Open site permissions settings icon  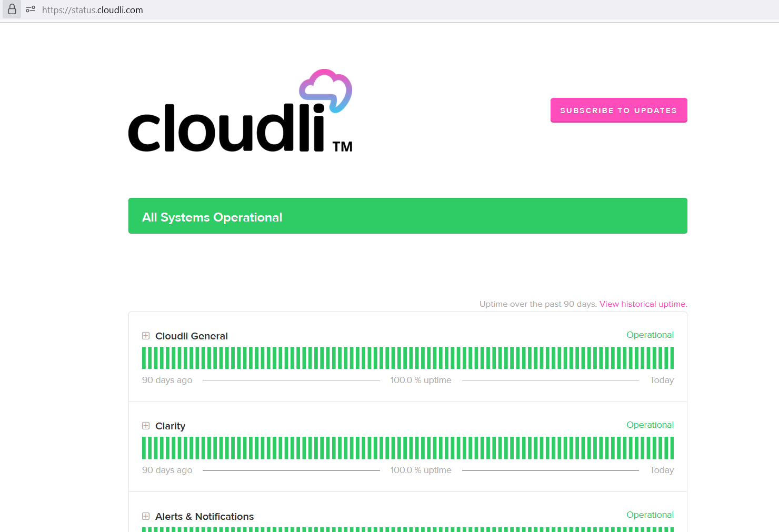point(31,9)
